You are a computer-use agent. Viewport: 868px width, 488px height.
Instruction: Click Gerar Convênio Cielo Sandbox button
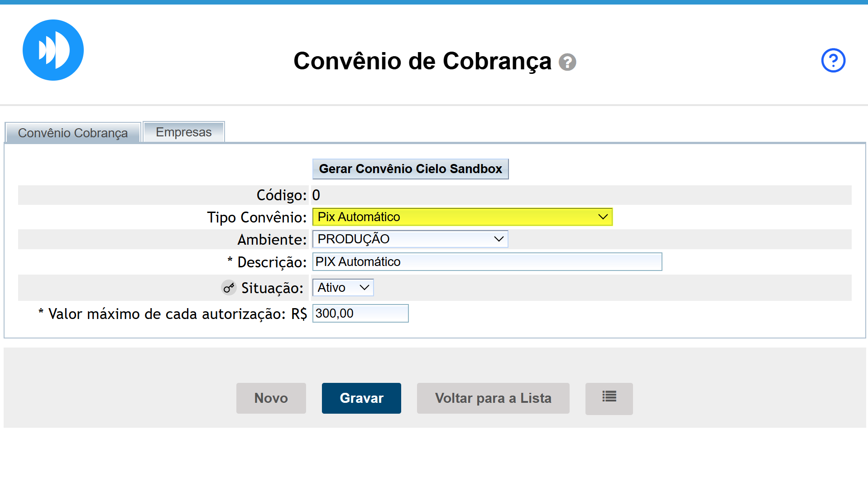pyautogui.click(x=410, y=169)
